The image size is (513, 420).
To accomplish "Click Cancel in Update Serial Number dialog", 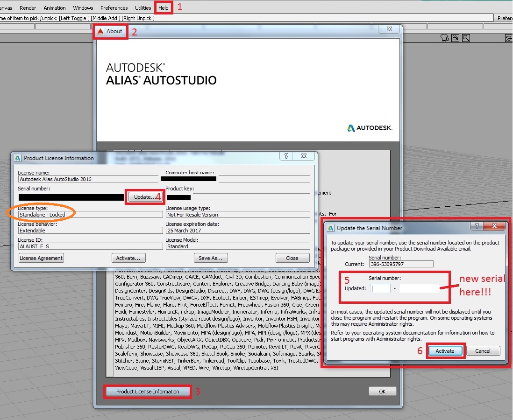I will 483,351.
